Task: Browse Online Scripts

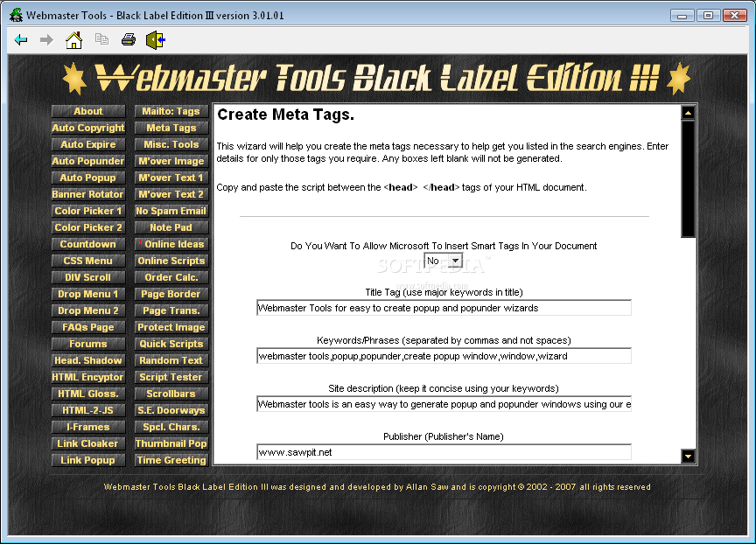Action: click(171, 261)
